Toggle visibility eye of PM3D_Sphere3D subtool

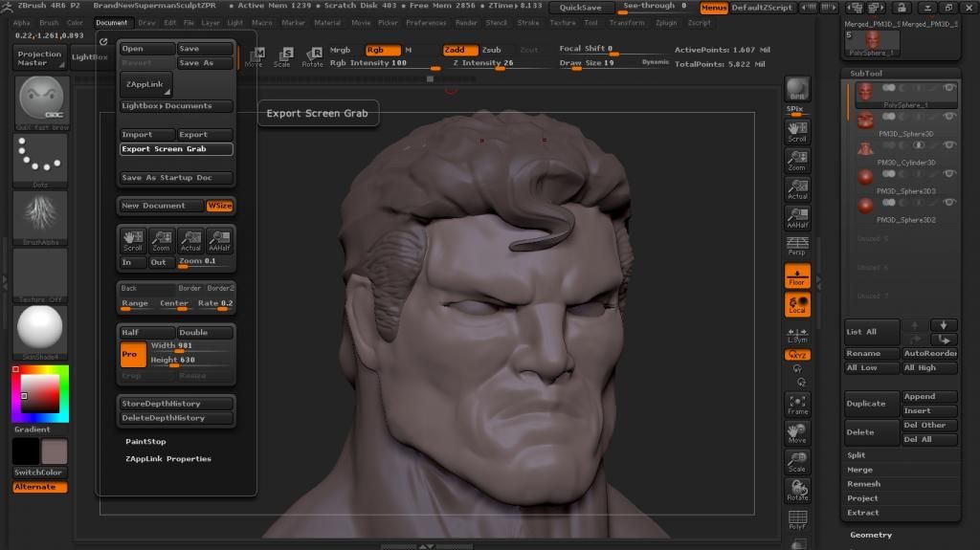point(948,117)
